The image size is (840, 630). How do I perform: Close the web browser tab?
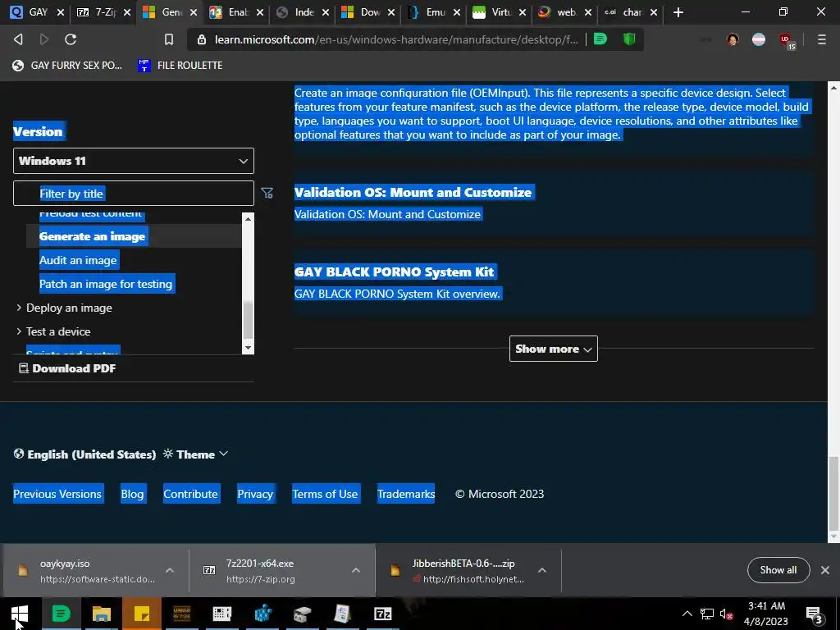coord(587,12)
